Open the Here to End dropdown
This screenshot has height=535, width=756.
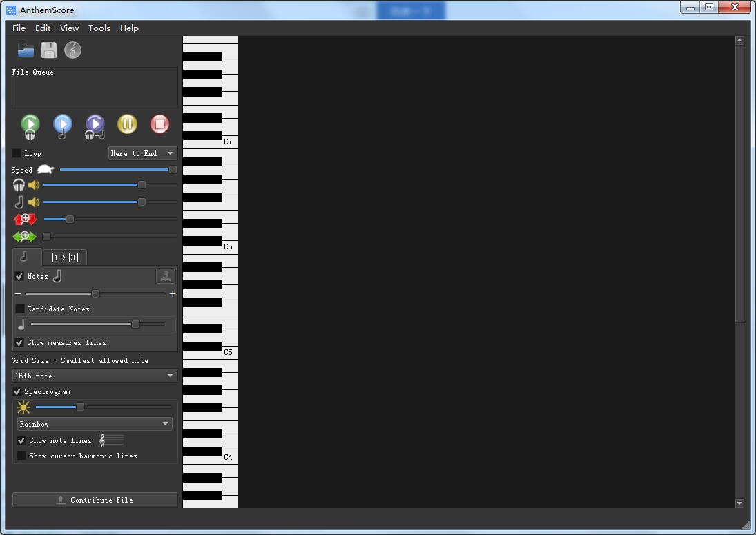[x=142, y=153]
